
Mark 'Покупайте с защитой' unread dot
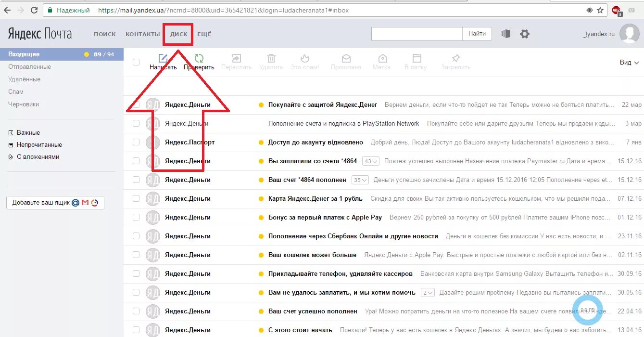(x=261, y=104)
